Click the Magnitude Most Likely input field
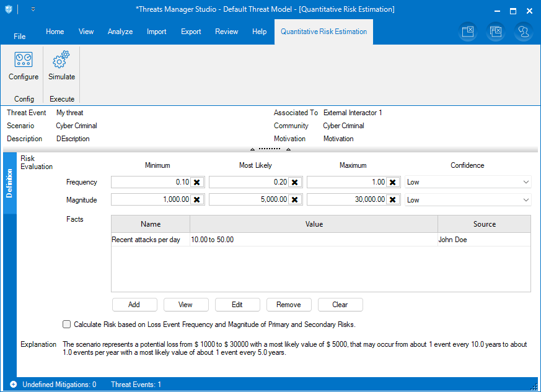Image resolution: width=541 pixels, height=392 pixels. pos(249,199)
